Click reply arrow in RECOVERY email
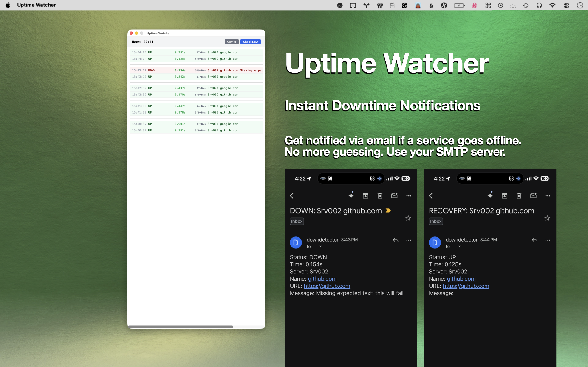Screen dimensions: 588x367 tap(534, 240)
